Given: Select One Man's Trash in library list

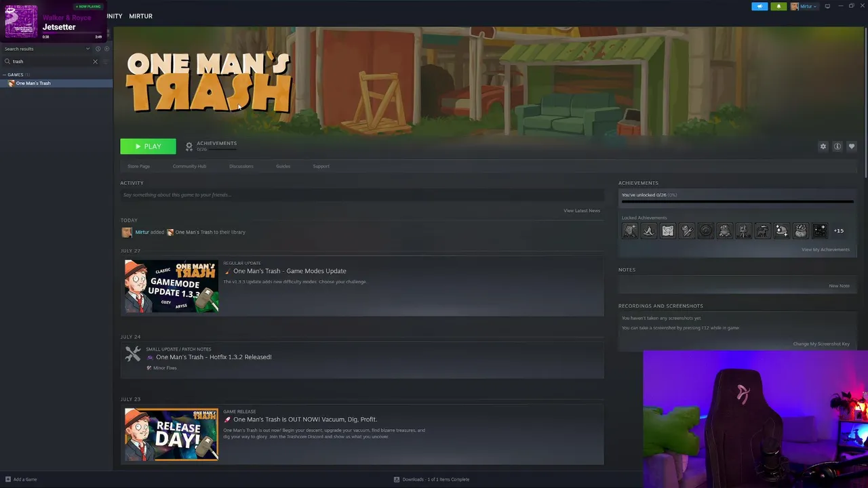Looking at the screenshot, I should [x=56, y=83].
